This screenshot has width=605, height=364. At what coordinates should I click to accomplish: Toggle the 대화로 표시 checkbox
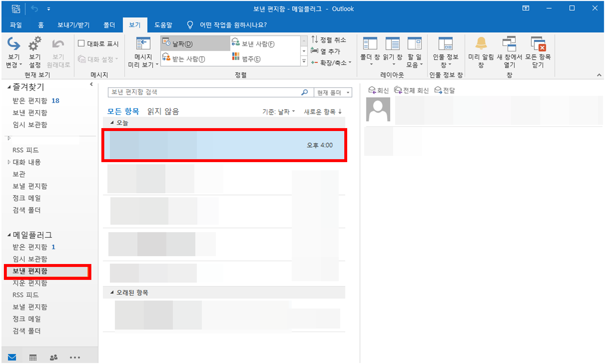[x=81, y=43]
